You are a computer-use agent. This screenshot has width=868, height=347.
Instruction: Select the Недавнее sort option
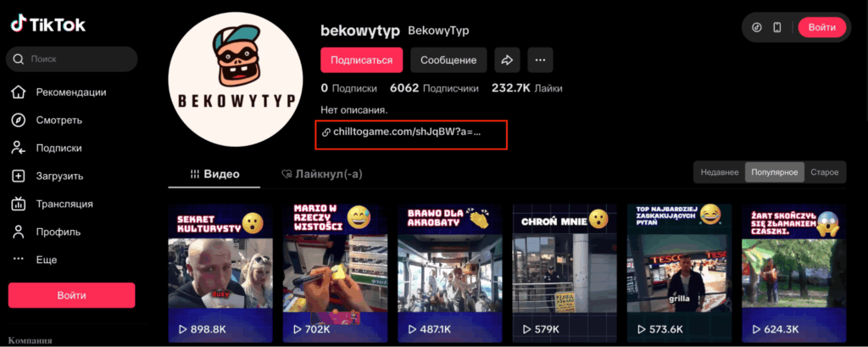[719, 172]
